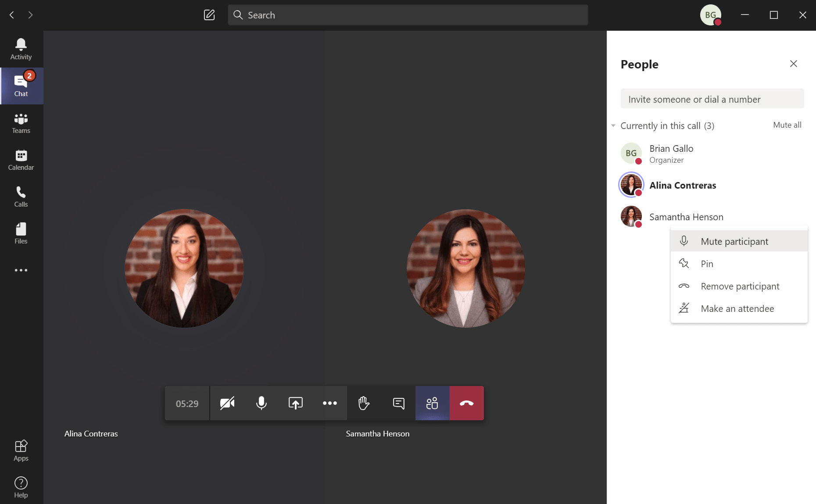Select the share screen control
Image resolution: width=816 pixels, height=504 pixels.
coord(295,403)
